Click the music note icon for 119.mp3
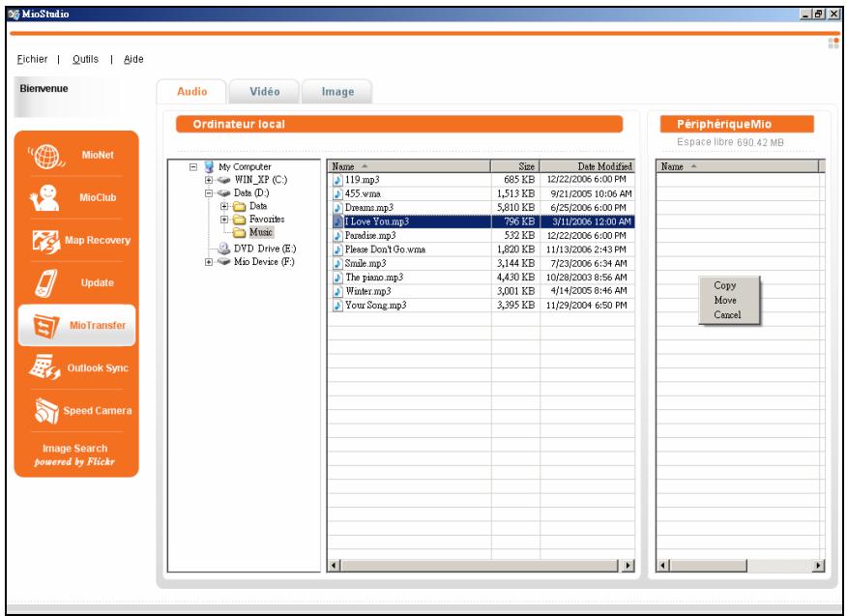This screenshot has width=847, height=616. 337,180
